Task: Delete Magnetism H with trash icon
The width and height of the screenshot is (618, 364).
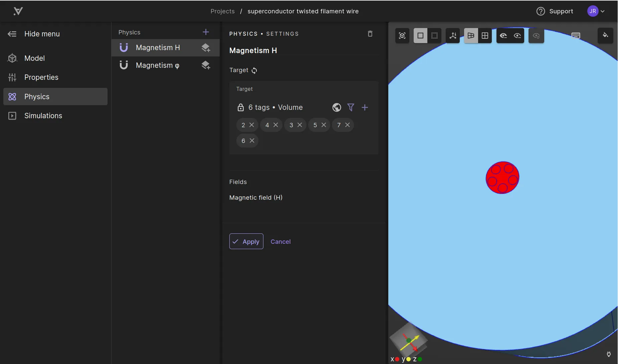Action: [370, 34]
